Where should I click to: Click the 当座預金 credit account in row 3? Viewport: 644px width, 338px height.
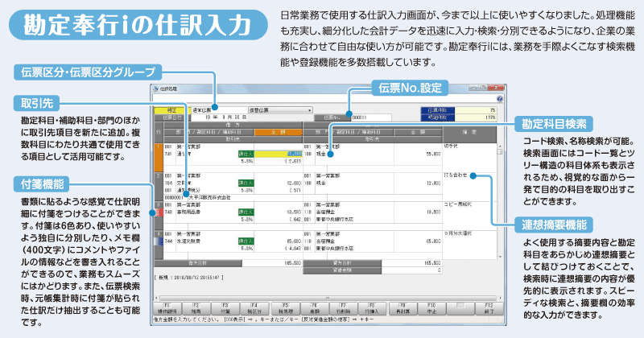(325, 212)
